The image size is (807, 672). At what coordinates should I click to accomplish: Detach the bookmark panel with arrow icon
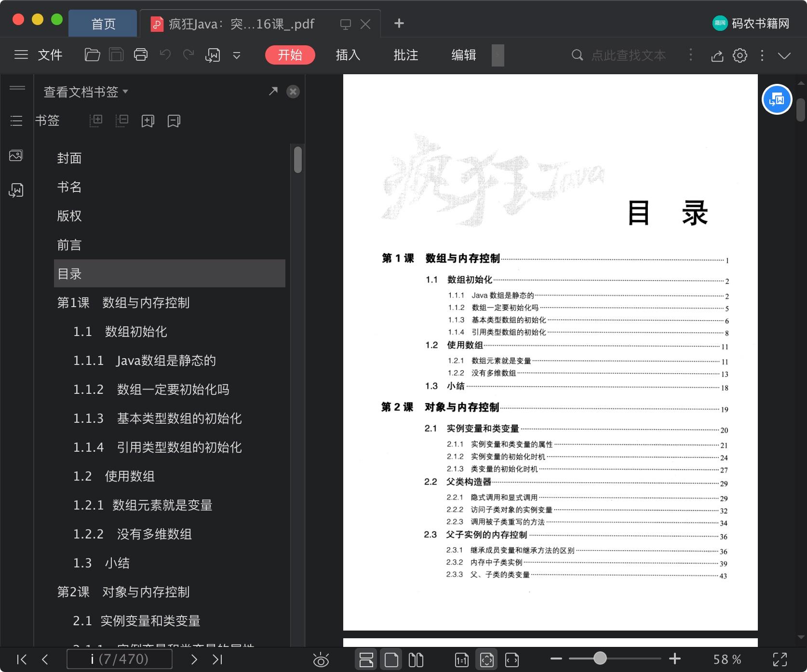273,91
